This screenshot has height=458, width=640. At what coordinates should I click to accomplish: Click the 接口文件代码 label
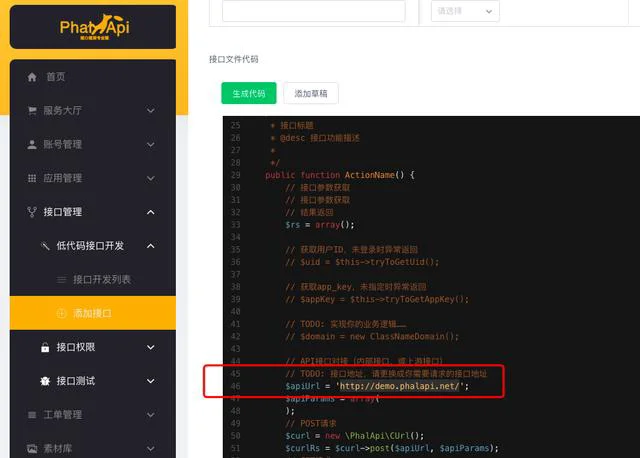point(233,59)
